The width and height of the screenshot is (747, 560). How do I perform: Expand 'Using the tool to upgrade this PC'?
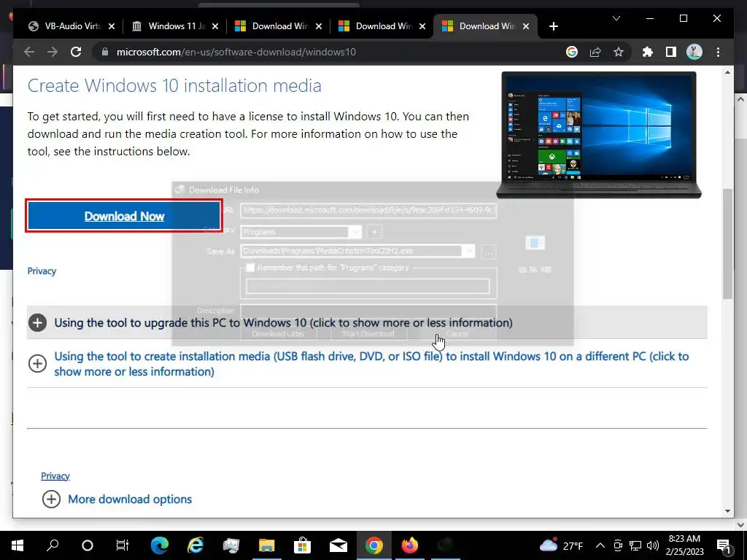pos(367,322)
